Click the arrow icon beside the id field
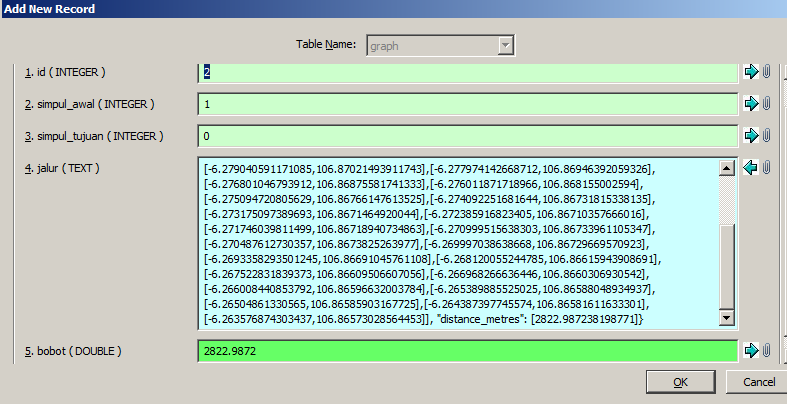 point(752,72)
